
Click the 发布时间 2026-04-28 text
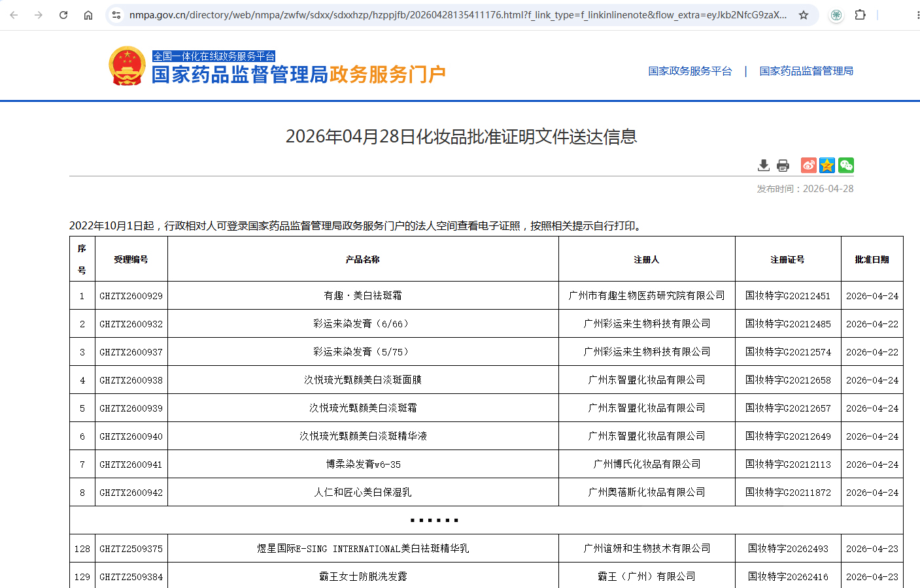[x=805, y=189]
